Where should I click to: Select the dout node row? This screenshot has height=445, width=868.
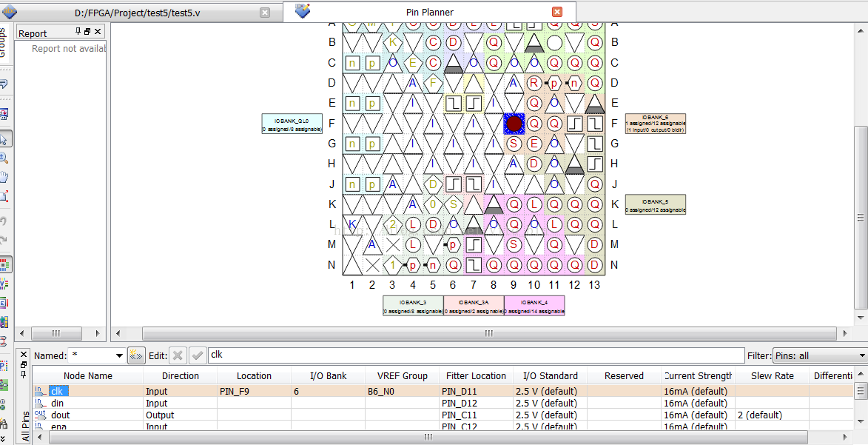click(443, 415)
